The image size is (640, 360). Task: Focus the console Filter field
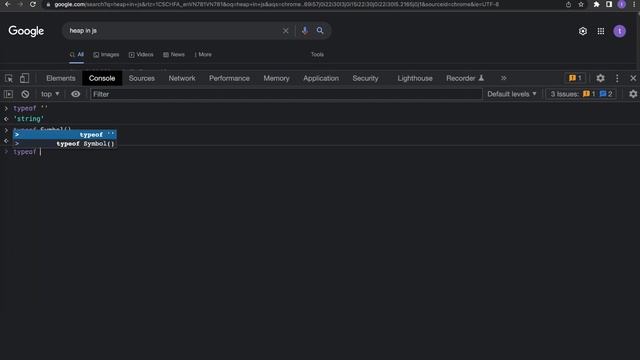[286, 94]
